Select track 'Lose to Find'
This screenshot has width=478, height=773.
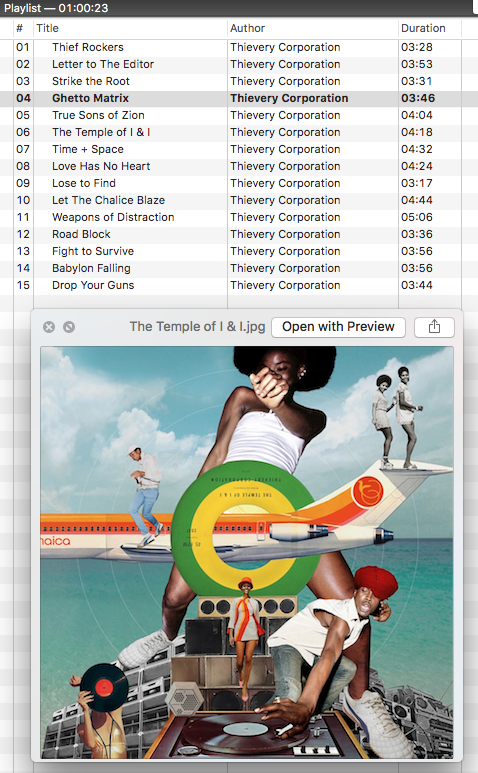point(84,183)
